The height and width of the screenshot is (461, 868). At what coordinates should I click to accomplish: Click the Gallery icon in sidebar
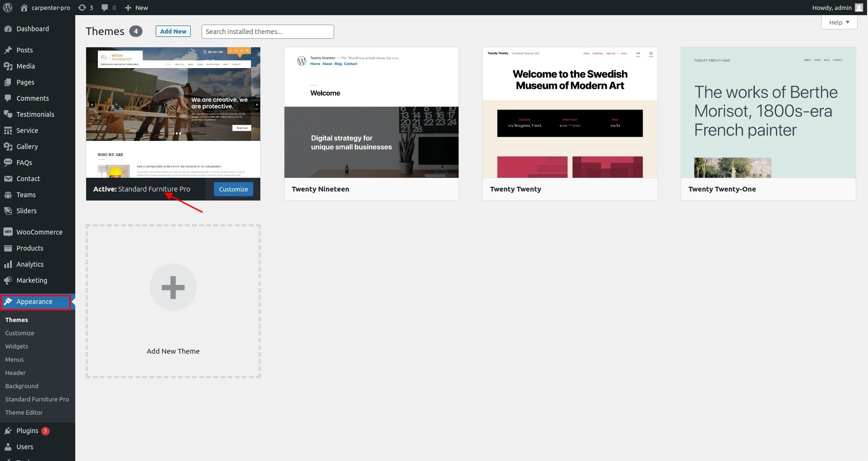[x=8, y=147]
